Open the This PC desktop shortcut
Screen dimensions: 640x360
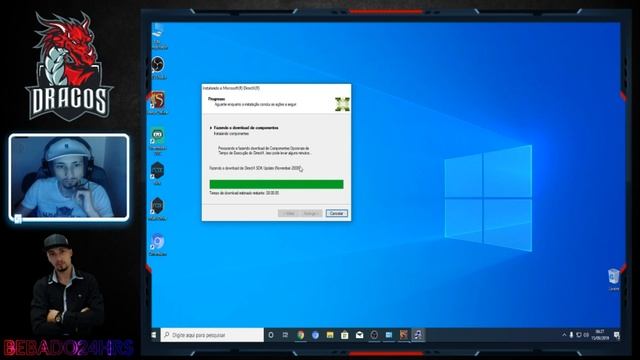tap(158, 36)
